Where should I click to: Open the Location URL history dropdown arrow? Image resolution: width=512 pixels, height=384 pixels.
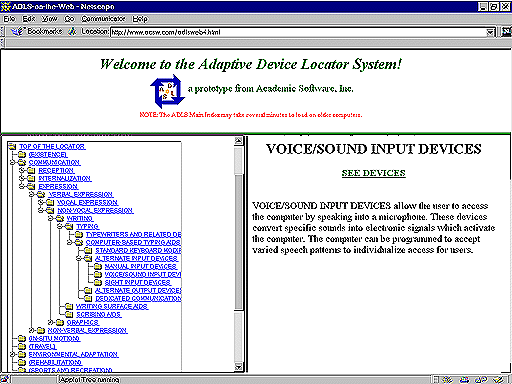point(490,32)
